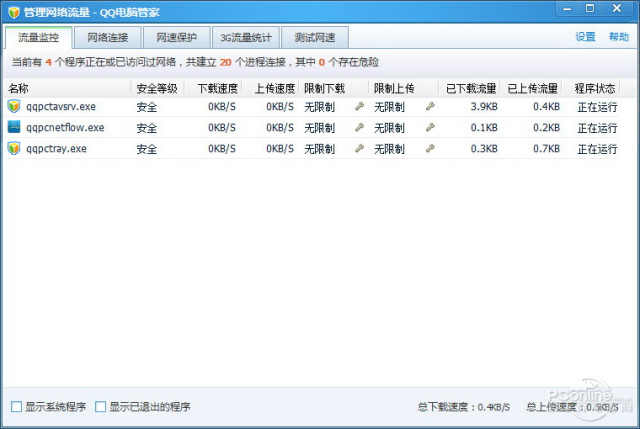
Task: Sort by the 限制上传 column header
Action: coord(404,88)
